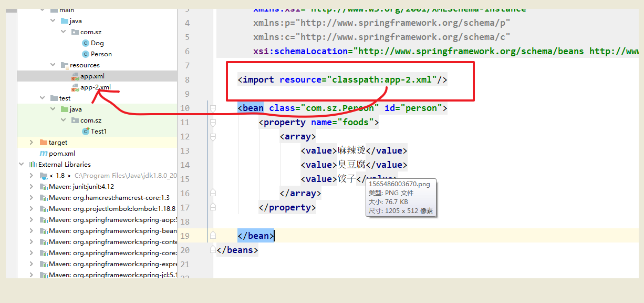
Task: Expand the spring-context Maven library
Action: [32, 242]
